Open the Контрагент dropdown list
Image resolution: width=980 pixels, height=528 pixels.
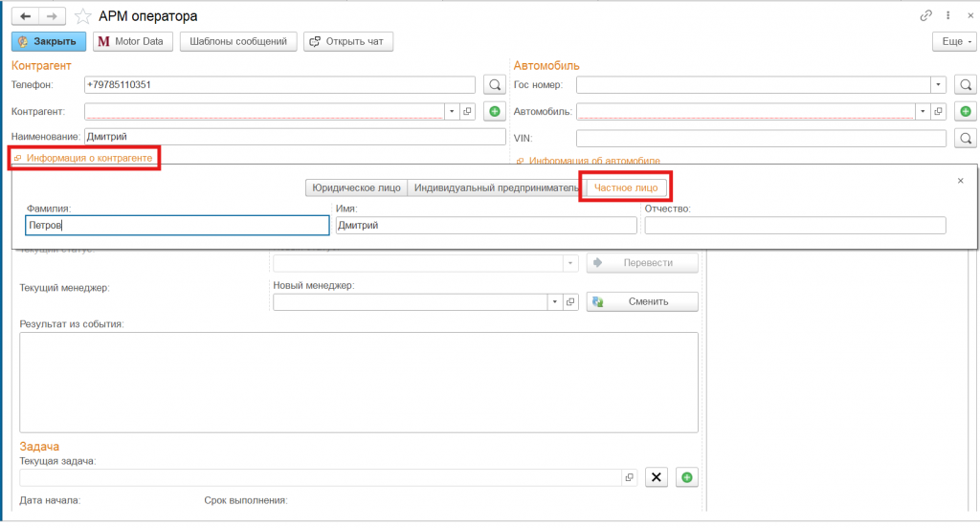[452, 112]
